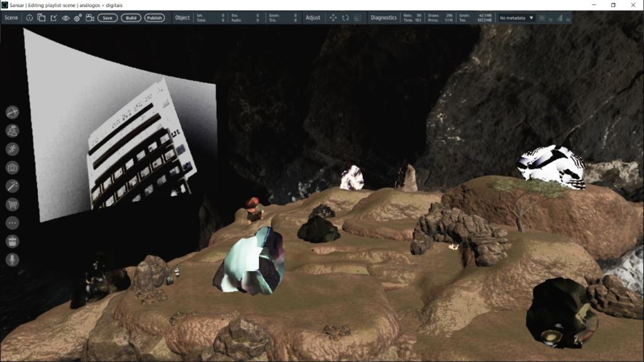Expand the No metadata dropdown
This screenshot has height=362, width=644.
coord(516,18)
